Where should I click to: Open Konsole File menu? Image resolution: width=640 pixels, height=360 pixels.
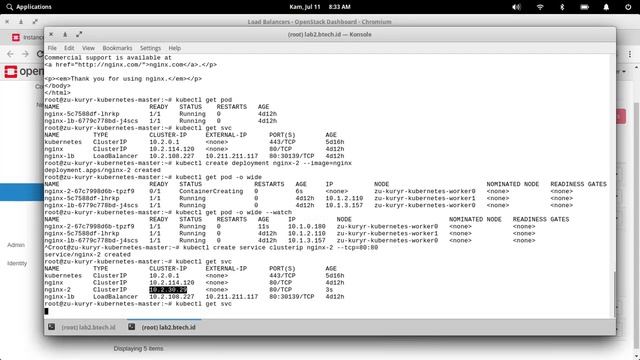click(x=52, y=48)
